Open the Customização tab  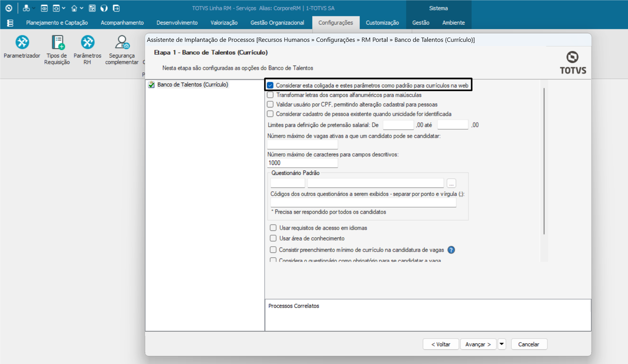(382, 23)
